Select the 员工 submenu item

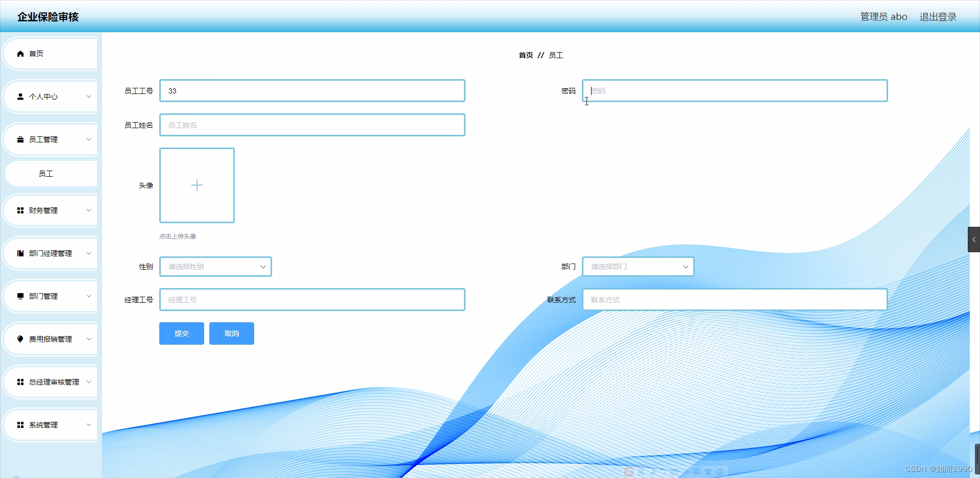point(46,174)
